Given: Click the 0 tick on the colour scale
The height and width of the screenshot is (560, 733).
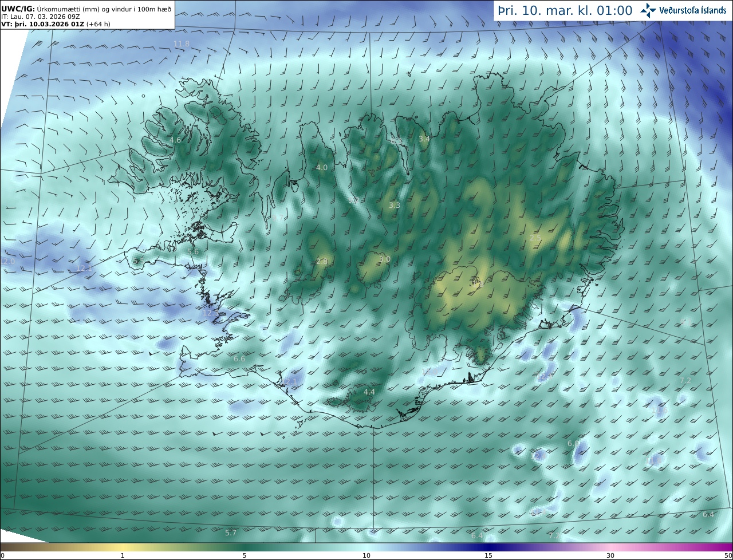Looking at the screenshot, I should 2,555.
